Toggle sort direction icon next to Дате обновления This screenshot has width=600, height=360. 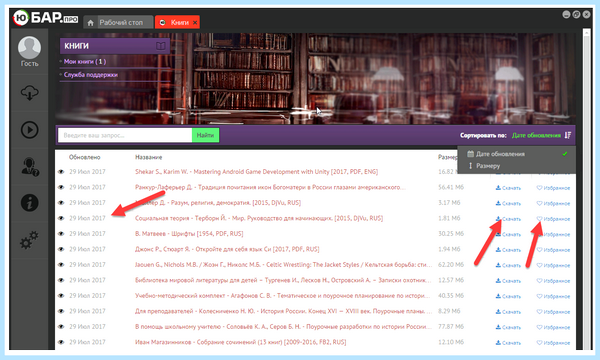pos(568,135)
